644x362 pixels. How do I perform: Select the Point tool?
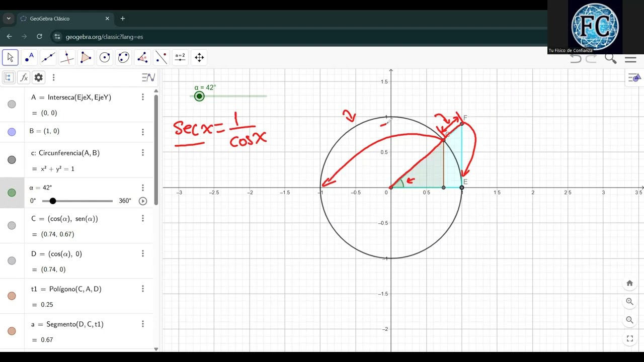coord(29,57)
